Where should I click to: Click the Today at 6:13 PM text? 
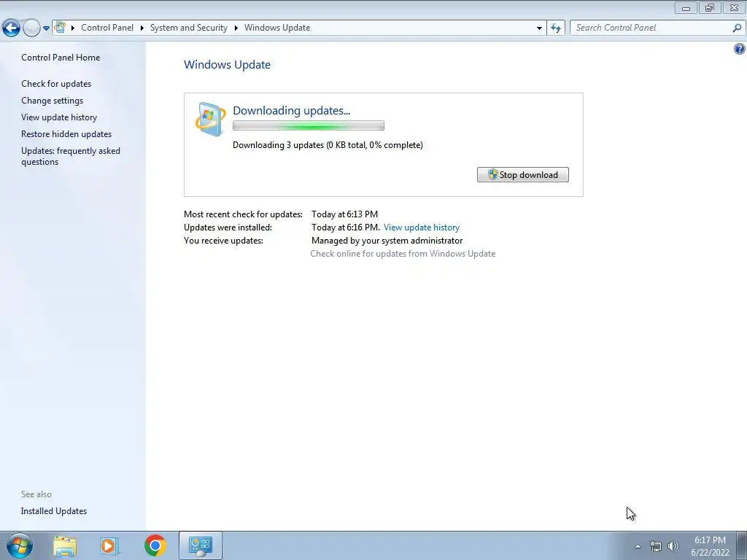pos(344,214)
